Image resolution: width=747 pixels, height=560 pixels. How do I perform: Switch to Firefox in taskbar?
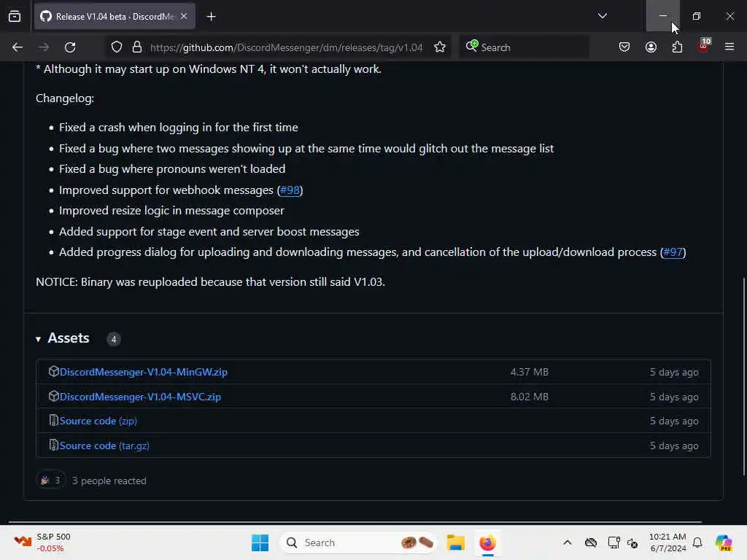(x=487, y=542)
